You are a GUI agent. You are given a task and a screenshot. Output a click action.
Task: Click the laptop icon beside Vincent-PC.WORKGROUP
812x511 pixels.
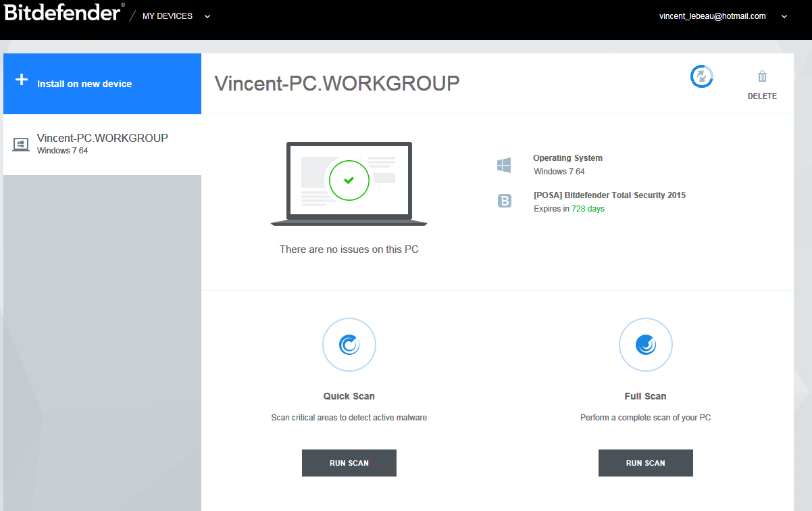(x=21, y=145)
